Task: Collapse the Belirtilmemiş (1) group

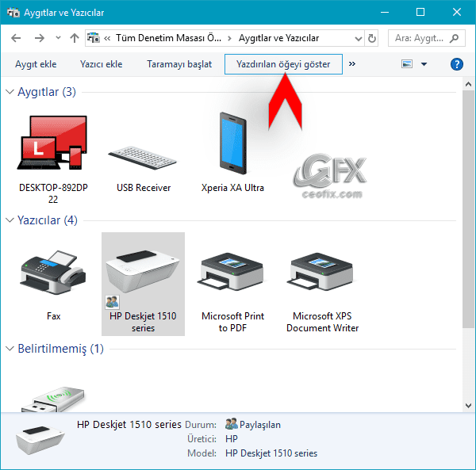Action: pos(10,349)
